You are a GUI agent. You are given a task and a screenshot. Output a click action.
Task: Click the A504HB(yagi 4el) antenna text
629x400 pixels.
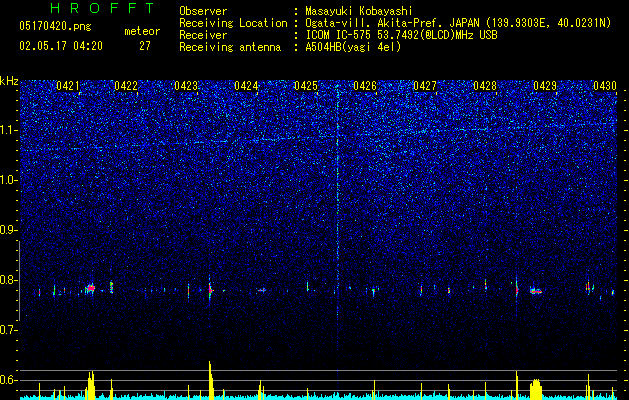[353, 47]
